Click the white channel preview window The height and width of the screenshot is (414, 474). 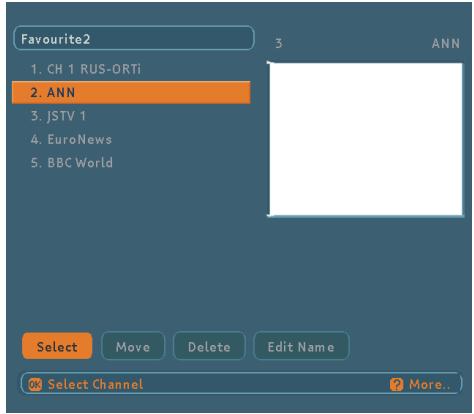(x=366, y=139)
